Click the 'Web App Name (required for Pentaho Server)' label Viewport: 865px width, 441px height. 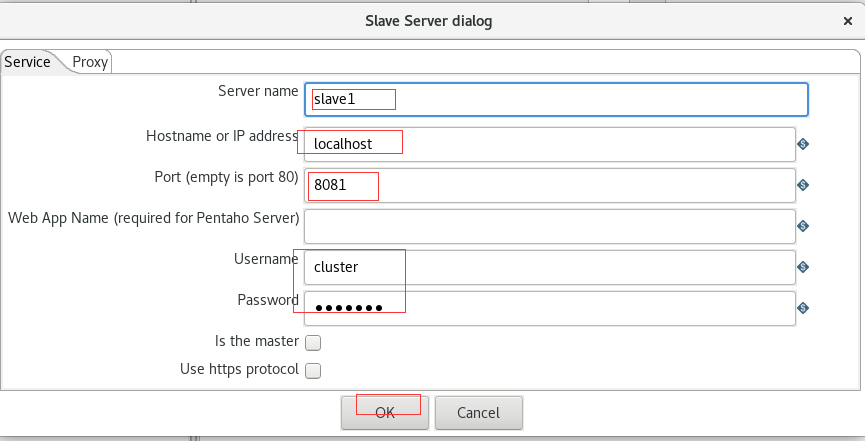153,218
